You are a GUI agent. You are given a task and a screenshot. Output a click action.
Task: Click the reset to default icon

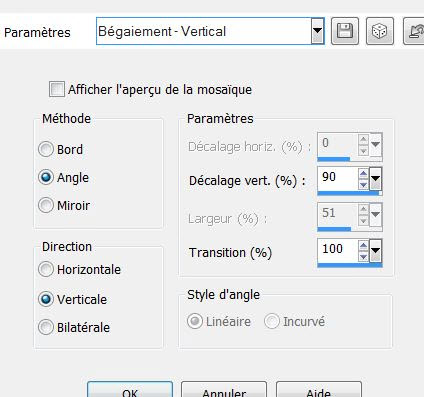point(414,31)
